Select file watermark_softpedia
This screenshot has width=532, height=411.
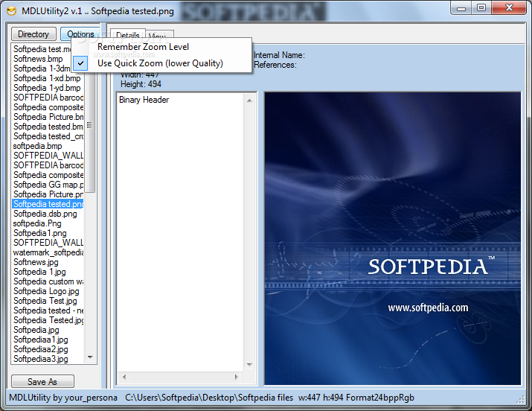coord(48,252)
